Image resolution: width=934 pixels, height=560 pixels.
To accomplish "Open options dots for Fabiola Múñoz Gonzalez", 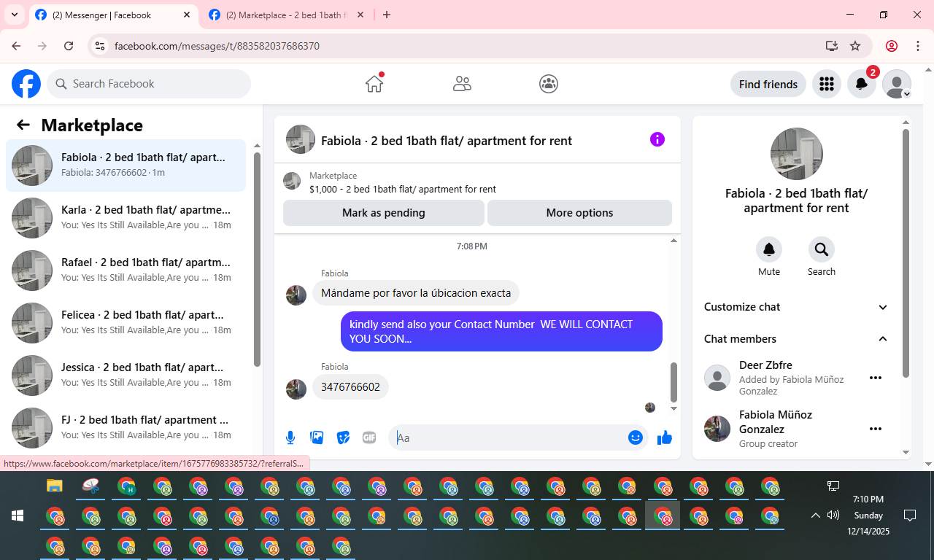I will coord(876,429).
